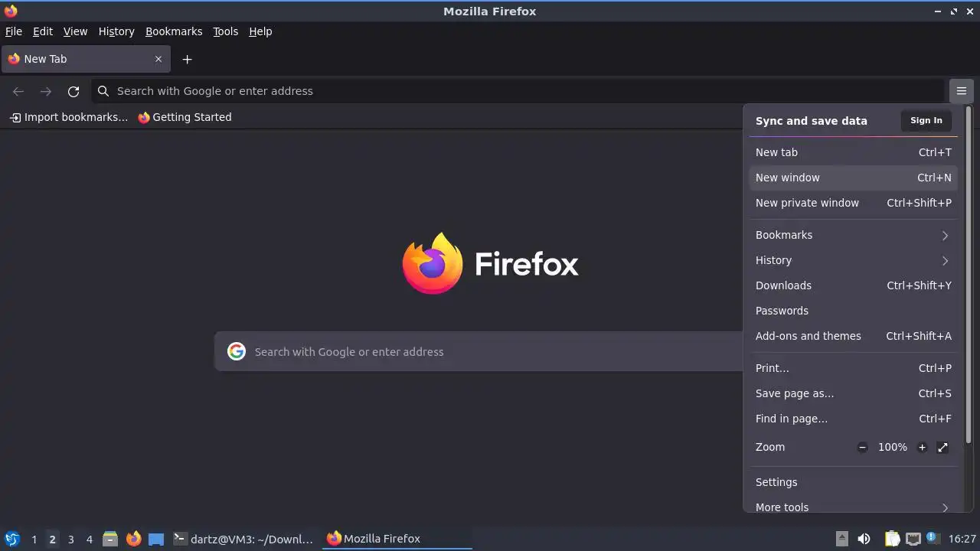The height and width of the screenshot is (551, 980).
Task: Switch to workspace 1
Action: pyautogui.click(x=34, y=539)
